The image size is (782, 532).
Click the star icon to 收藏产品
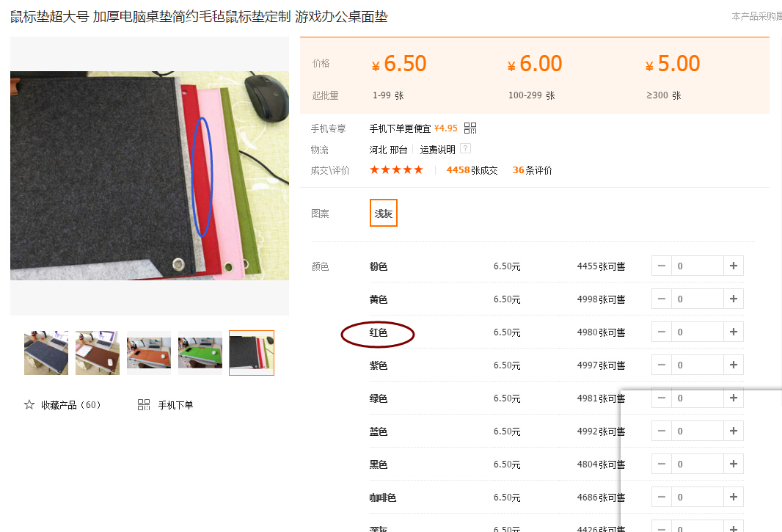(x=29, y=405)
